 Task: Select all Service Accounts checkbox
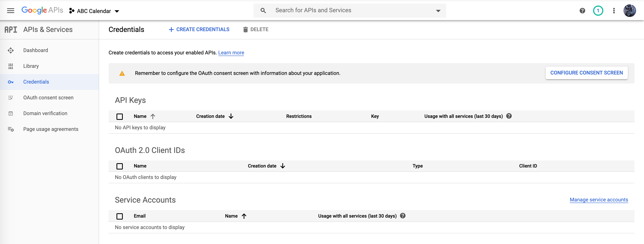pyautogui.click(x=120, y=216)
